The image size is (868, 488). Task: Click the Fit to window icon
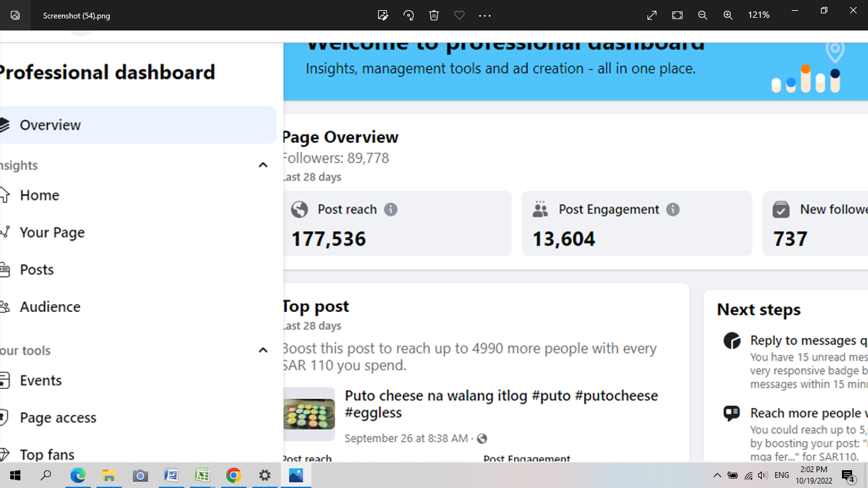coord(677,15)
